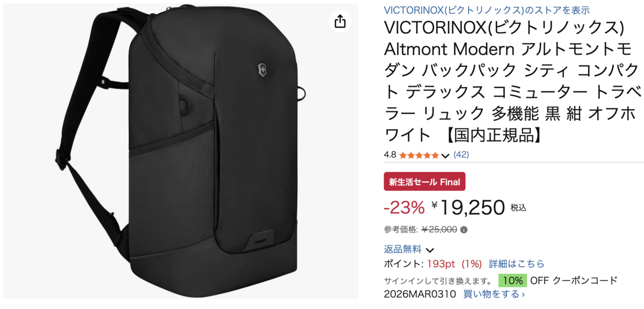Image resolution: width=644 pixels, height=309 pixels.
Task: Click the -23% discount percentage
Action: (x=404, y=207)
